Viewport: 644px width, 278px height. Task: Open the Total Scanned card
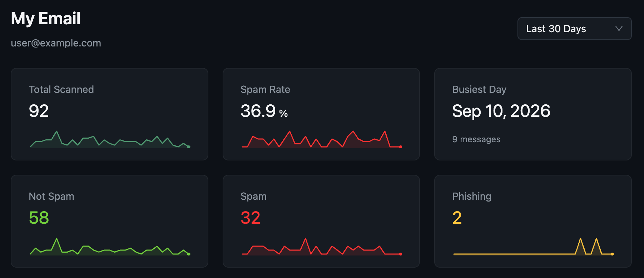(x=109, y=114)
